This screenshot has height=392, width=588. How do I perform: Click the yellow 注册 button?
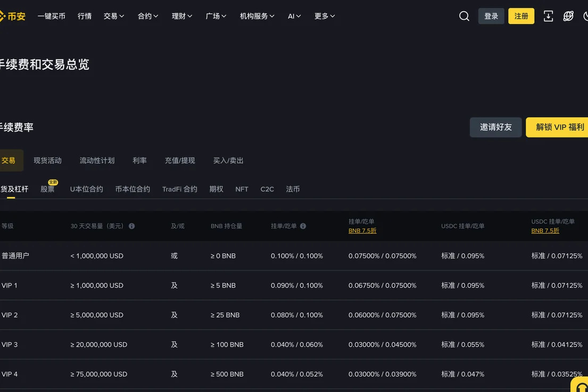pos(521,16)
